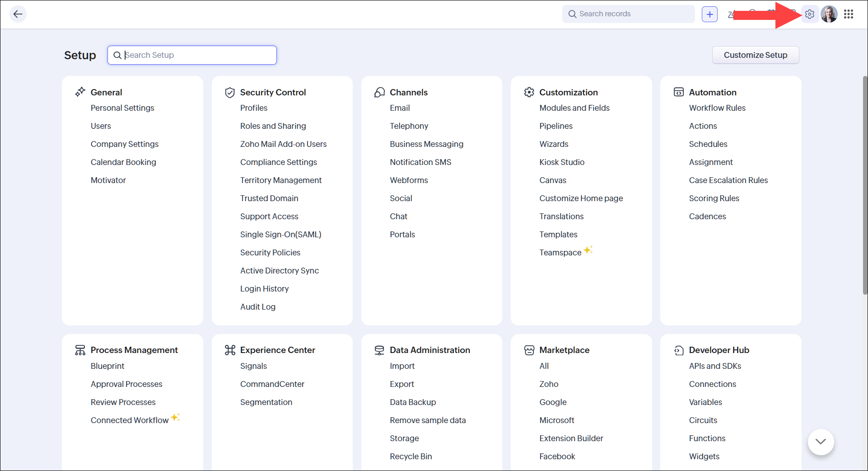Click the Customization gear icon
This screenshot has height=471, width=868.
tap(529, 92)
